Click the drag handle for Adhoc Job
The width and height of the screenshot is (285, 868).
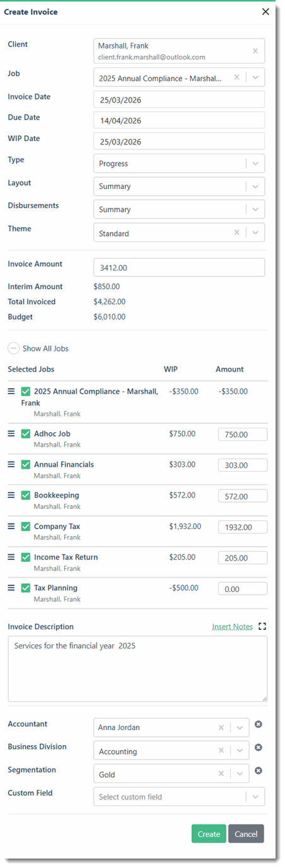click(x=11, y=433)
